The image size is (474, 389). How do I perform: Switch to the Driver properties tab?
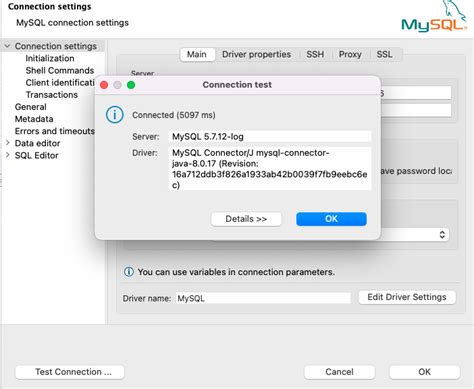click(256, 54)
